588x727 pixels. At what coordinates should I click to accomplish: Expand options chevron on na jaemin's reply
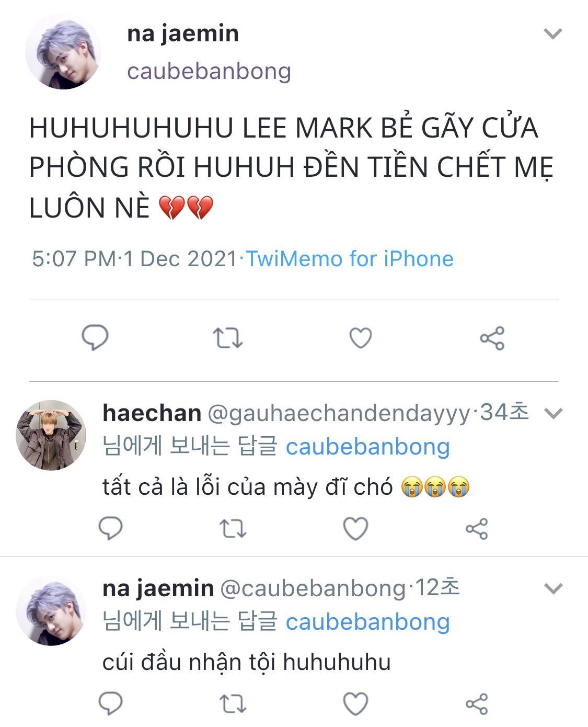click(553, 589)
